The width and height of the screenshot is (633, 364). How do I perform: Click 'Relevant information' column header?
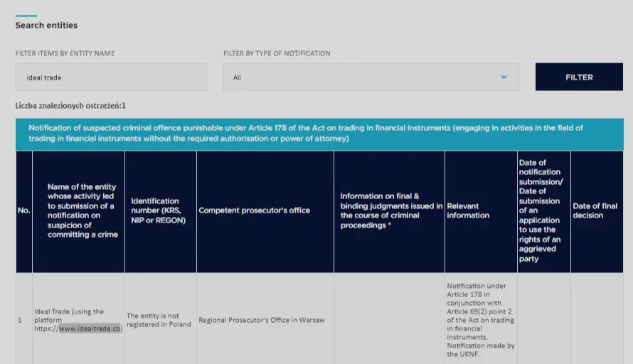point(481,210)
